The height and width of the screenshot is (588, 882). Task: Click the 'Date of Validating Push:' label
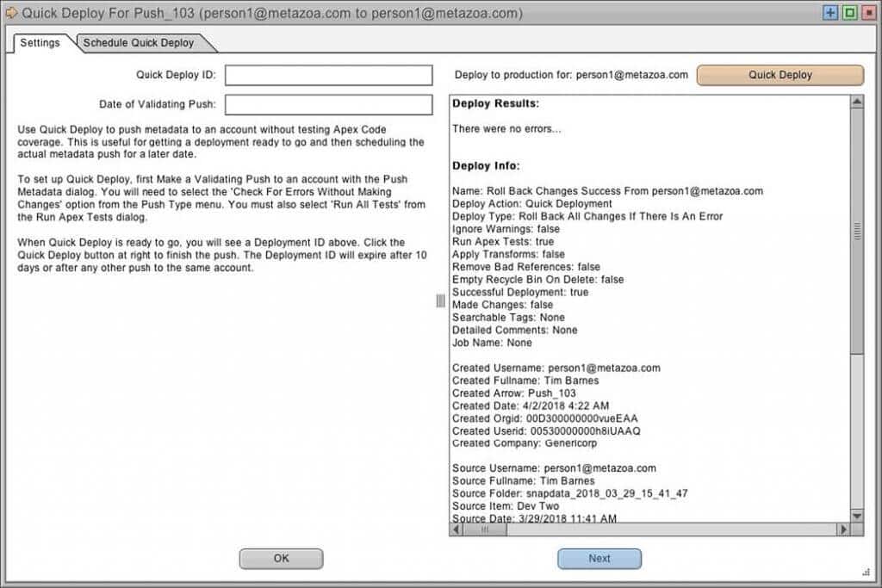point(158,104)
